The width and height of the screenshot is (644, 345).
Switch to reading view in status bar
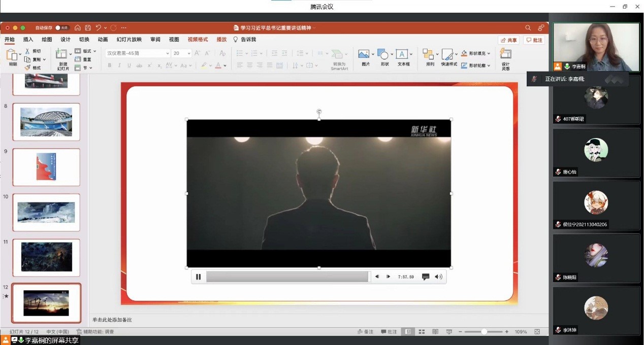coord(435,332)
